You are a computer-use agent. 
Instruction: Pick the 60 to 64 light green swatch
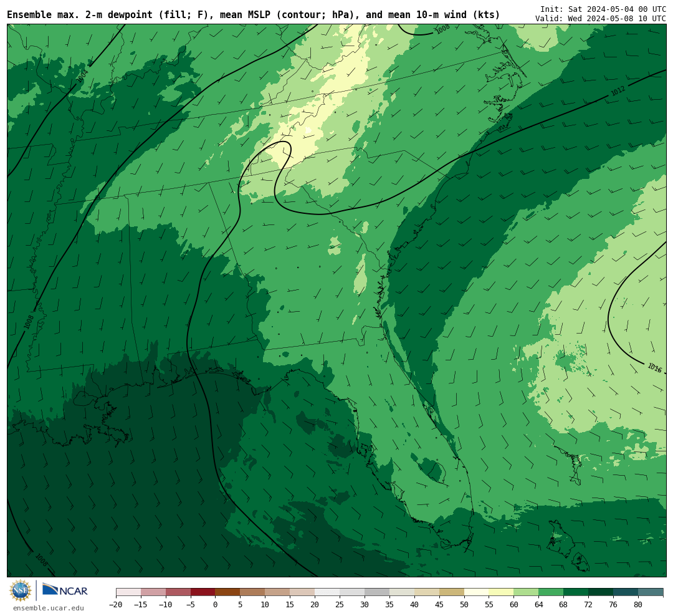coord(527,592)
